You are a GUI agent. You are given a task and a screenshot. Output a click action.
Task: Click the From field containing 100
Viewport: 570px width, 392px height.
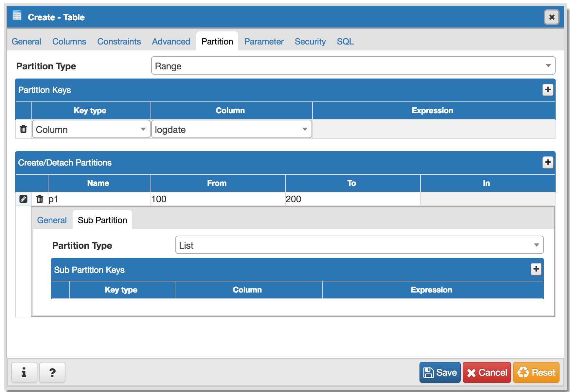218,199
